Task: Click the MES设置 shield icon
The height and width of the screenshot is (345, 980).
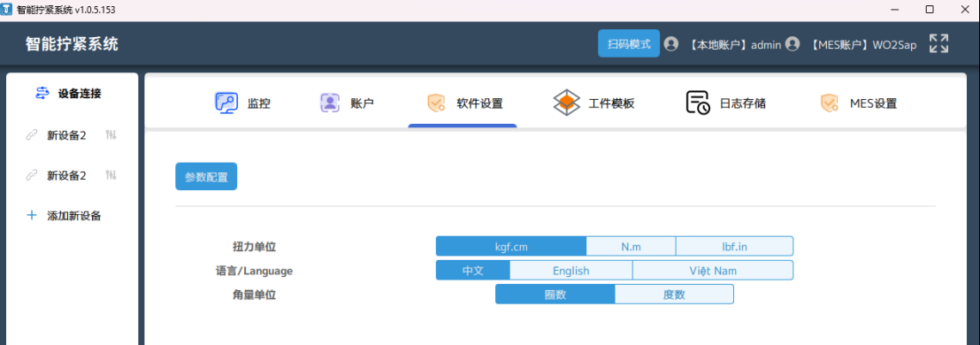Action: [830, 103]
